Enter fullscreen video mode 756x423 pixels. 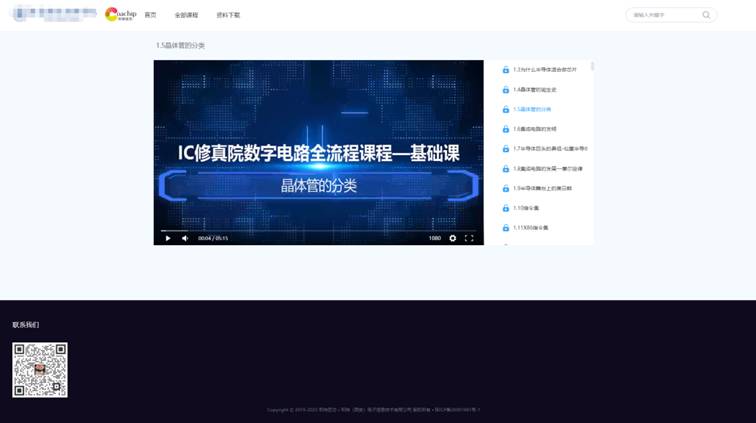pos(469,238)
